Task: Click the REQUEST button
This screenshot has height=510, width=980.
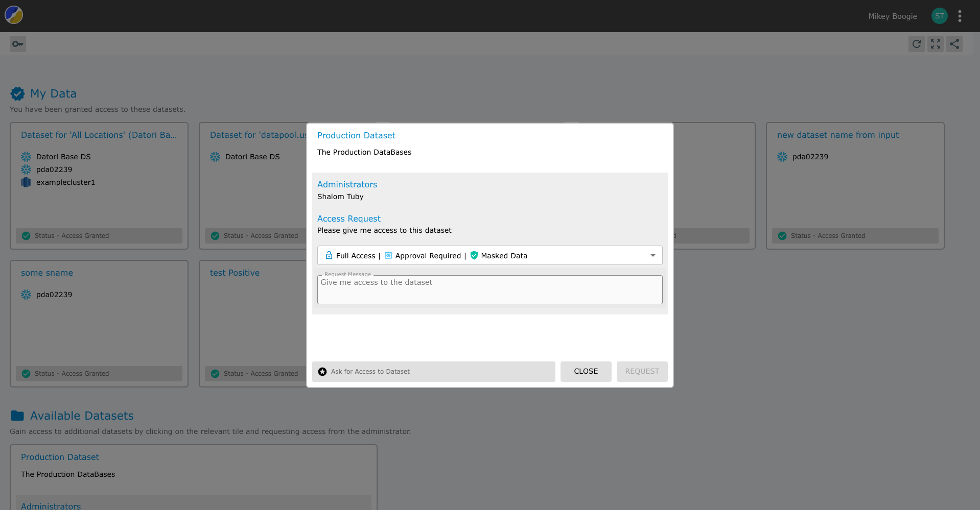Action: tap(642, 372)
